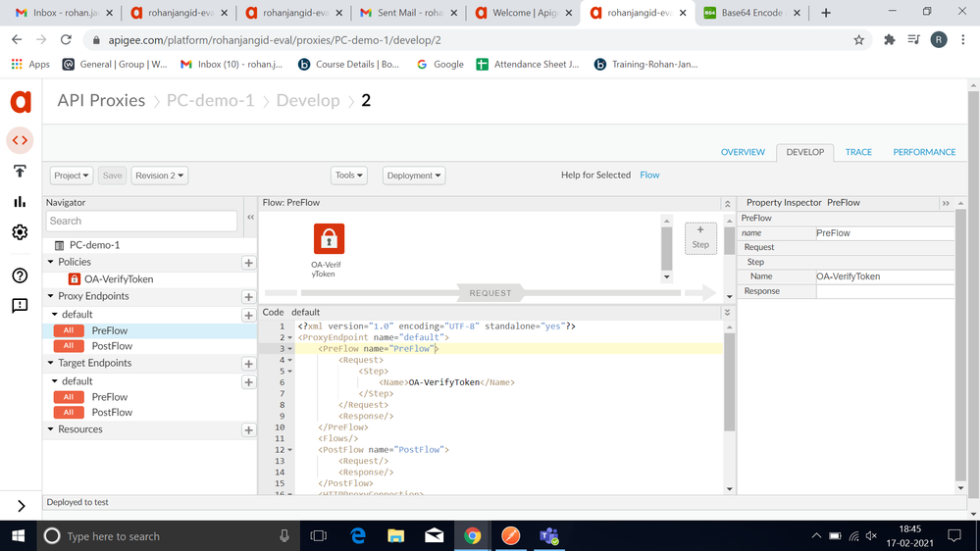
Task: Open File Explorer from taskbar
Action: pos(395,536)
